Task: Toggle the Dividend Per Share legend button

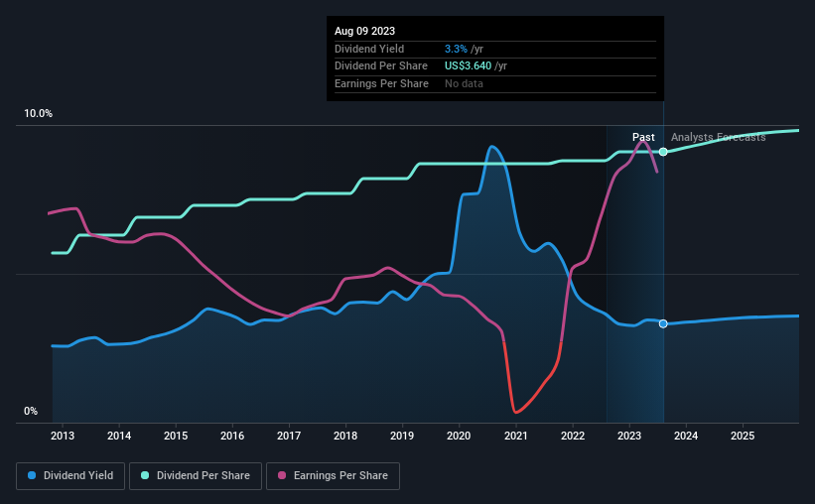Action: (196, 476)
